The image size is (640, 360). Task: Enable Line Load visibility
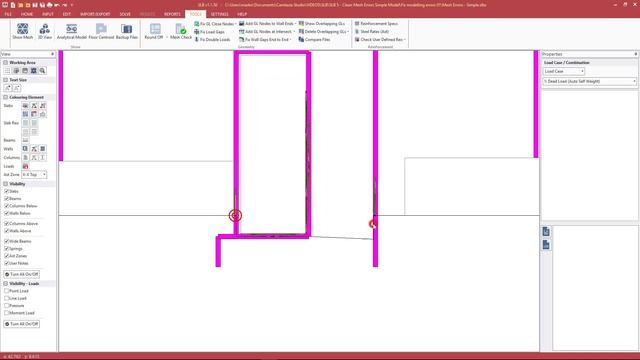[6, 298]
